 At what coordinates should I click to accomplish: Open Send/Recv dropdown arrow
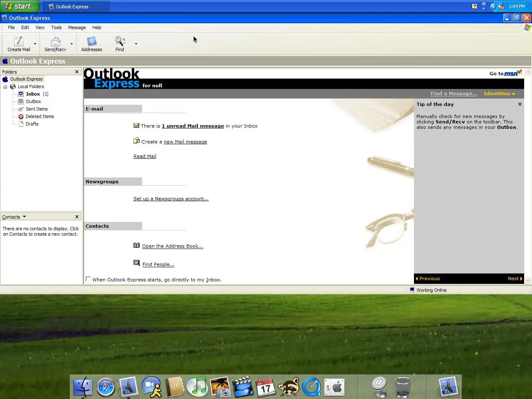point(71,44)
